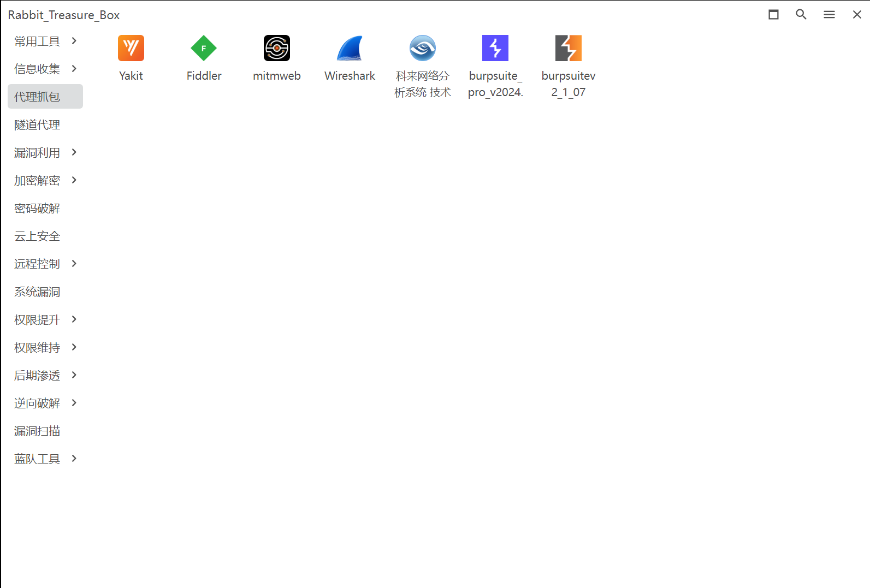Click the Wireshark text label

pos(350,76)
